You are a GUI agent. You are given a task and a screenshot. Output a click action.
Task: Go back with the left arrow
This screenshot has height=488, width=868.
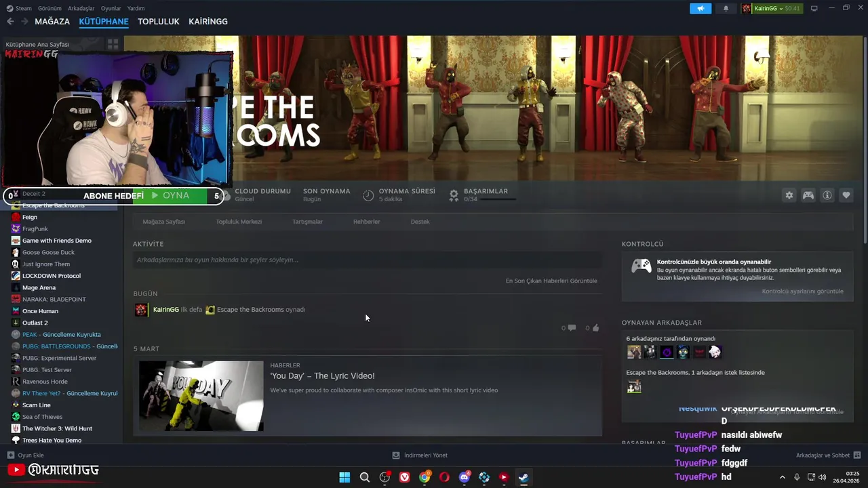(10, 22)
